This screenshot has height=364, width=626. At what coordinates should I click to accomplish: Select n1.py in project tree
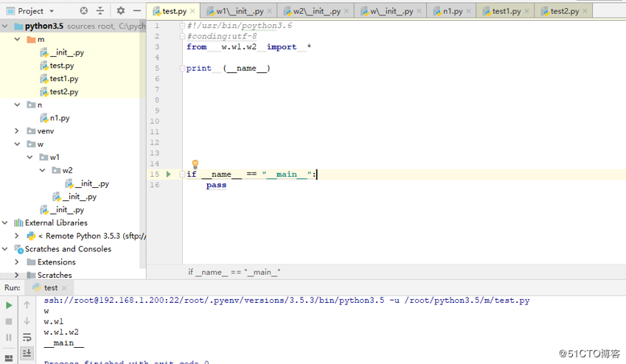click(55, 118)
